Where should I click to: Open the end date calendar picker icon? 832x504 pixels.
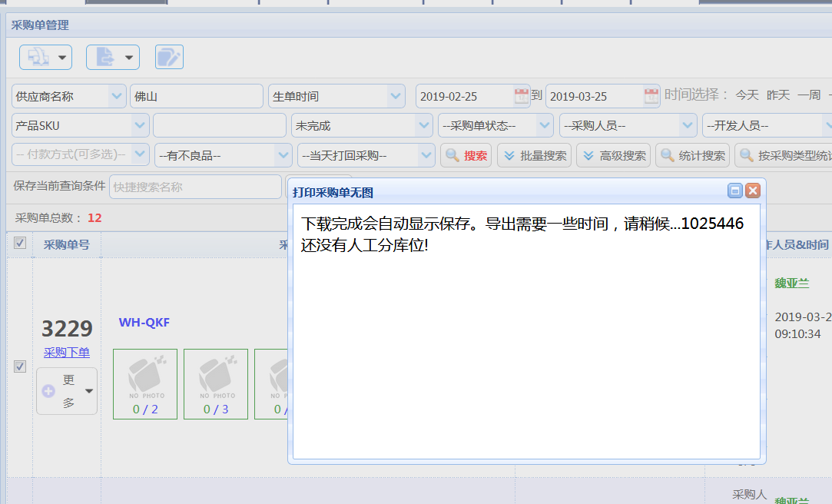651,96
